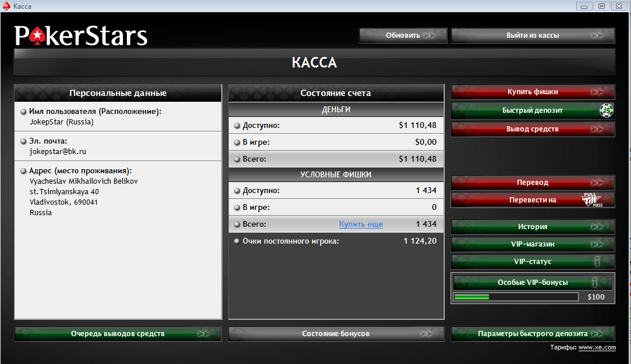Open Состояние бонусов bonus status
This screenshot has height=364, width=631.
[x=336, y=333]
